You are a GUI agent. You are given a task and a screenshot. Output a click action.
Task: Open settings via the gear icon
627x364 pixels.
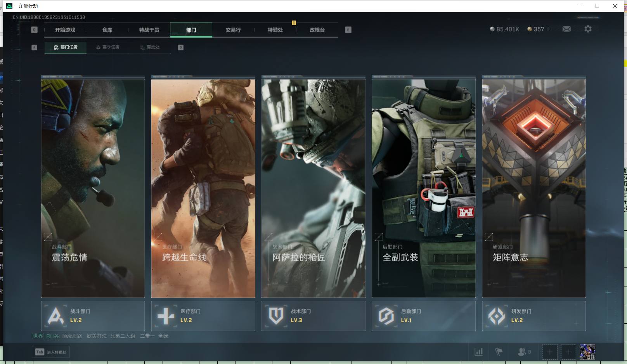[588, 29]
